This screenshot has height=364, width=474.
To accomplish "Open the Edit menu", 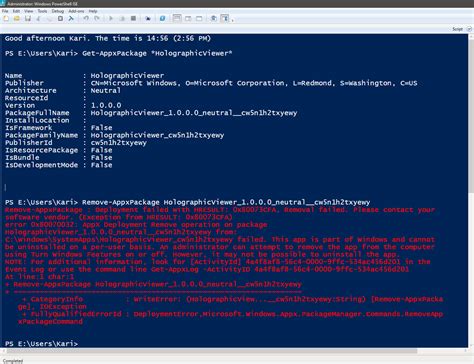I will (x=16, y=11).
